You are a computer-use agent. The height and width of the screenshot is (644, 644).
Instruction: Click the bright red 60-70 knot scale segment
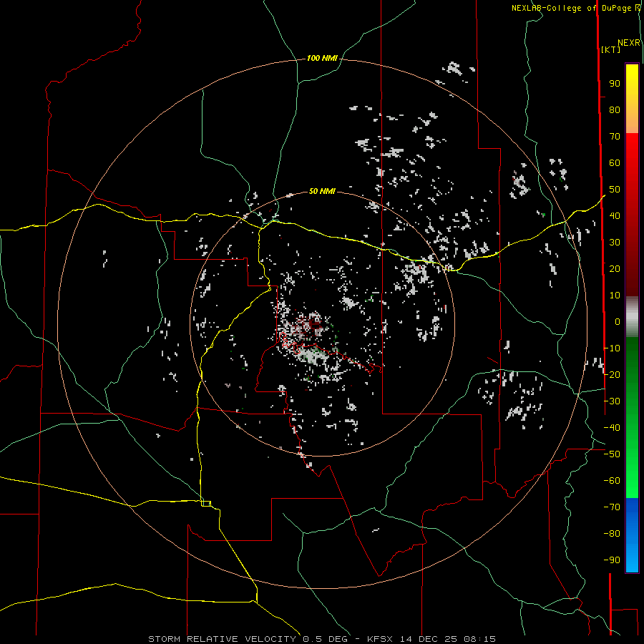tap(632, 147)
